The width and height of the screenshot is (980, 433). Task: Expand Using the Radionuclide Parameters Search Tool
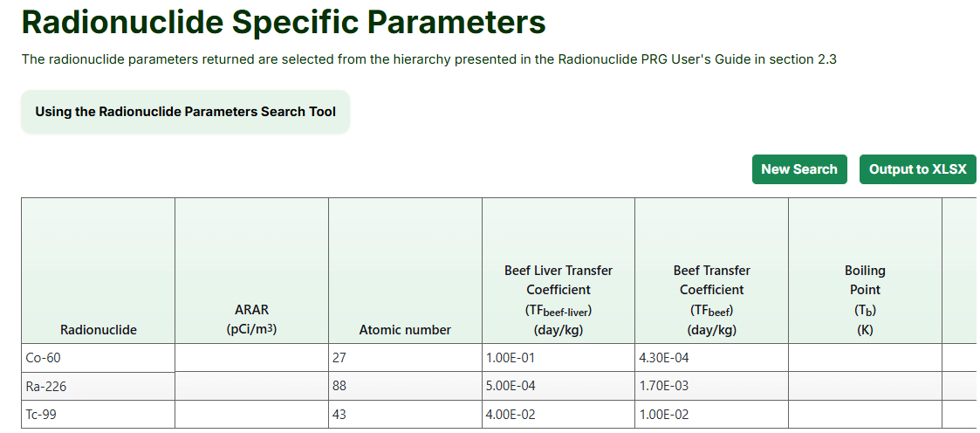tap(185, 112)
